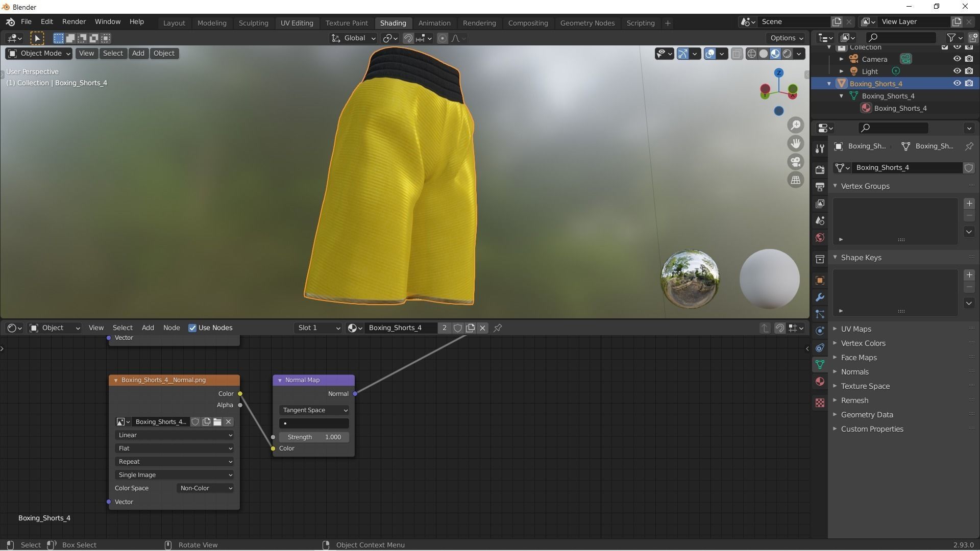The width and height of the screenshot is (980, 551).
Task: Open the Tangent Space dropdown
Action: [314, 410]
